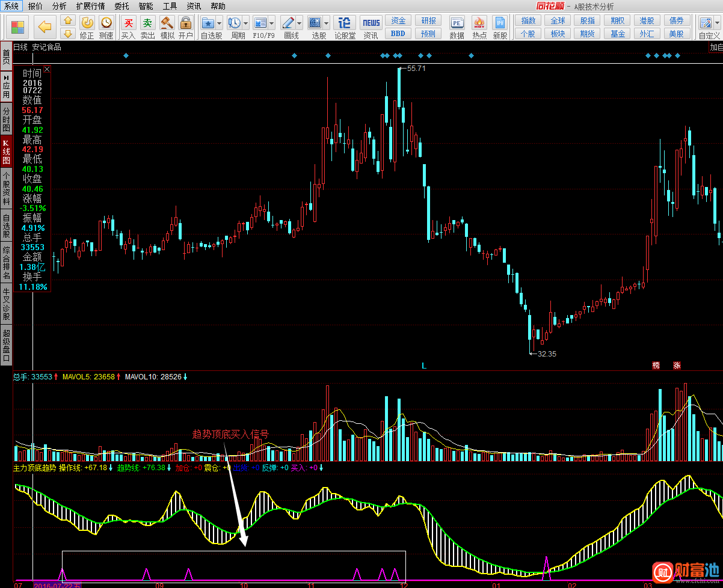Open the 自选股 watchlist folder icon
The width and height of the screenshot is (723, 588).
coord(208,23)
